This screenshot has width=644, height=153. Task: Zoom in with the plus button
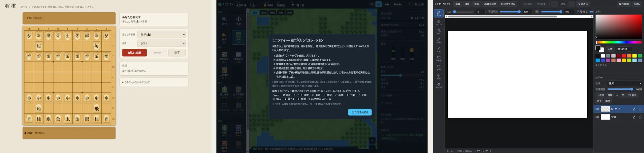coord(572,4)
